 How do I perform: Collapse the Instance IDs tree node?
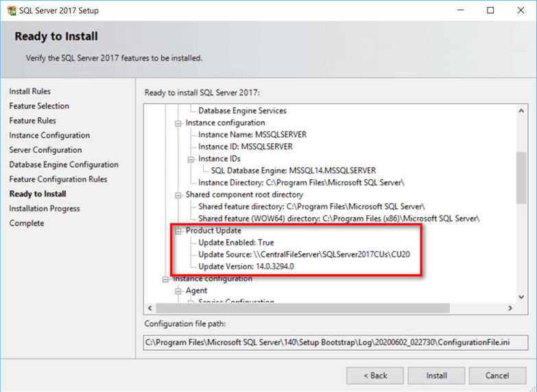click(191, 159)
